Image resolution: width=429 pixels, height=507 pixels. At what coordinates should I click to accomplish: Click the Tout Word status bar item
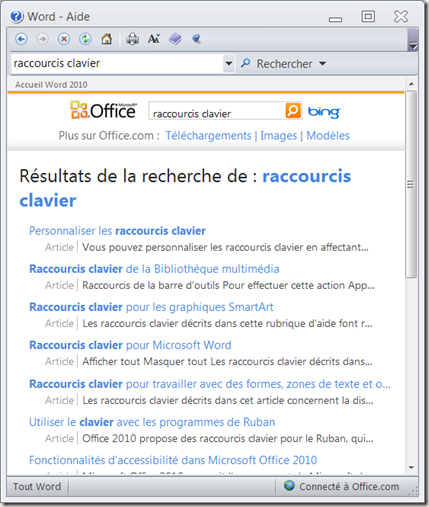tap(37, 487)
